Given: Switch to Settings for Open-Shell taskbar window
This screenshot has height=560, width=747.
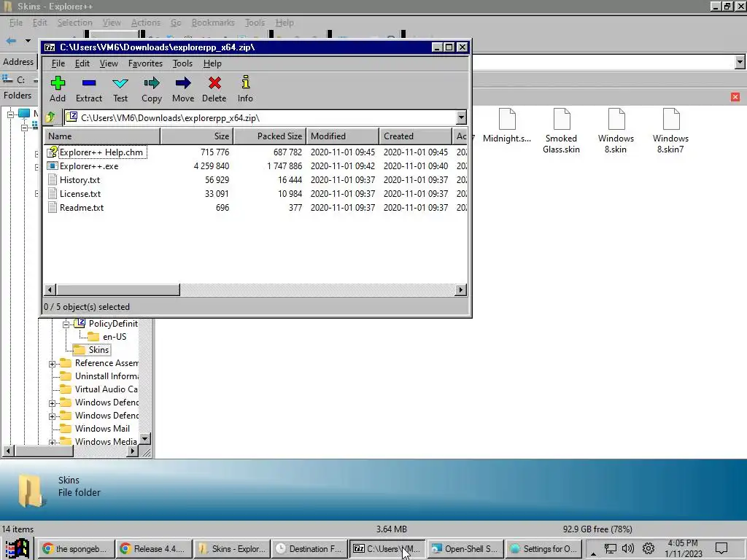Looking at the screenshot, I should pyautogui.click(x=543, y=548).
